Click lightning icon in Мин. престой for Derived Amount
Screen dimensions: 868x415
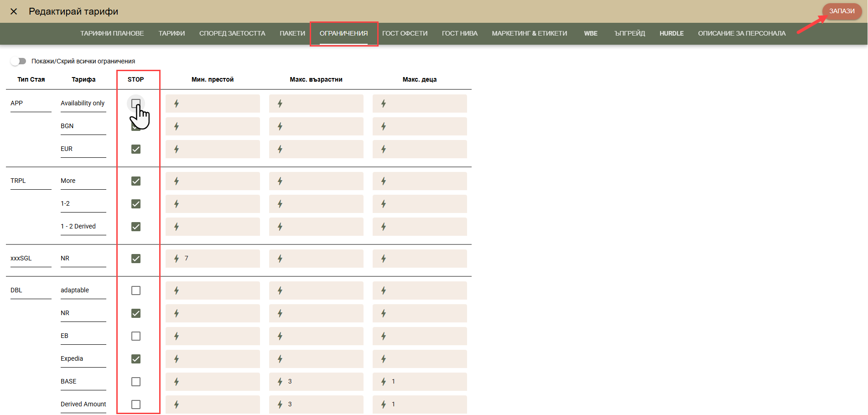177,405
